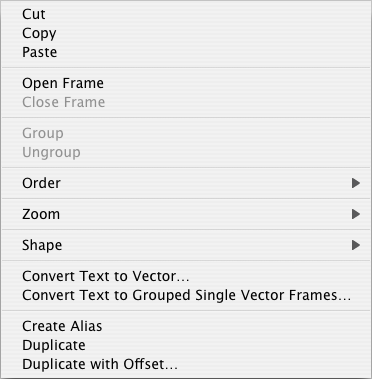Image resolution: width=372 pixels, height=379 pixels.
Task: Select Duplicate with Offset…
Action: [186, 364]
